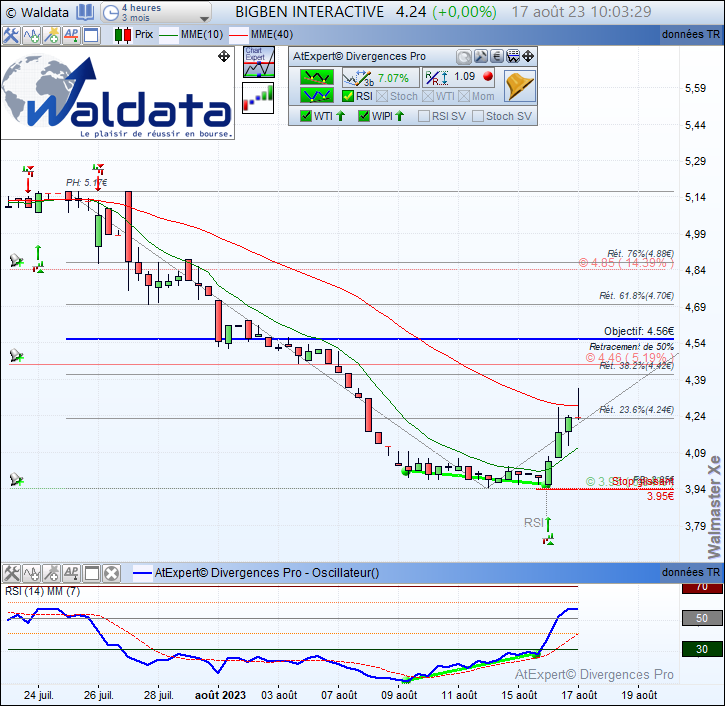Image resolution: width=725 pixels, height=706 pixels.
Task: Click the green MME(10) line swatch
Action: (168, 35)
